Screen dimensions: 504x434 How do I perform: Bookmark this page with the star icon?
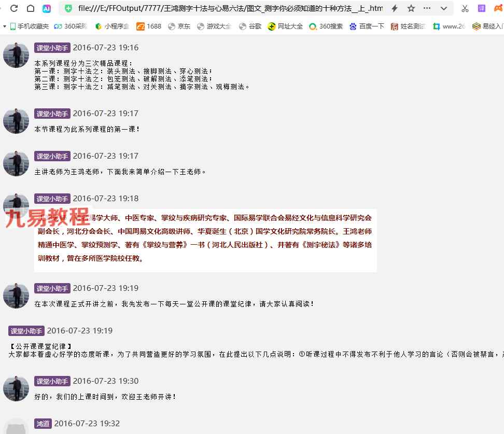coord(411,8)
